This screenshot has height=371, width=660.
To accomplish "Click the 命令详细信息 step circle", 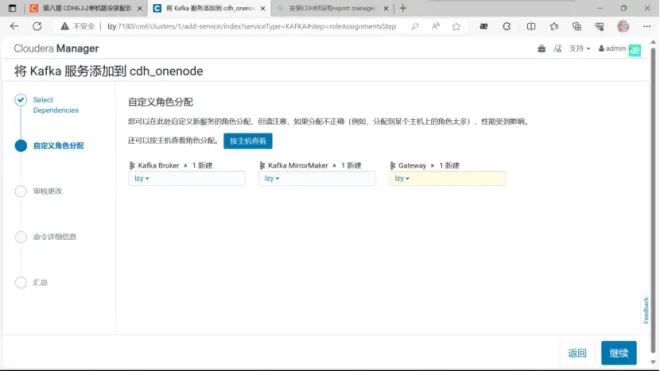I will [21, 237].
